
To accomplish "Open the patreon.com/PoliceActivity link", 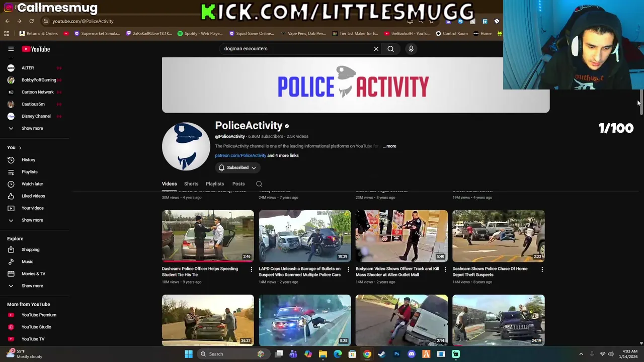I will (240, 155).
